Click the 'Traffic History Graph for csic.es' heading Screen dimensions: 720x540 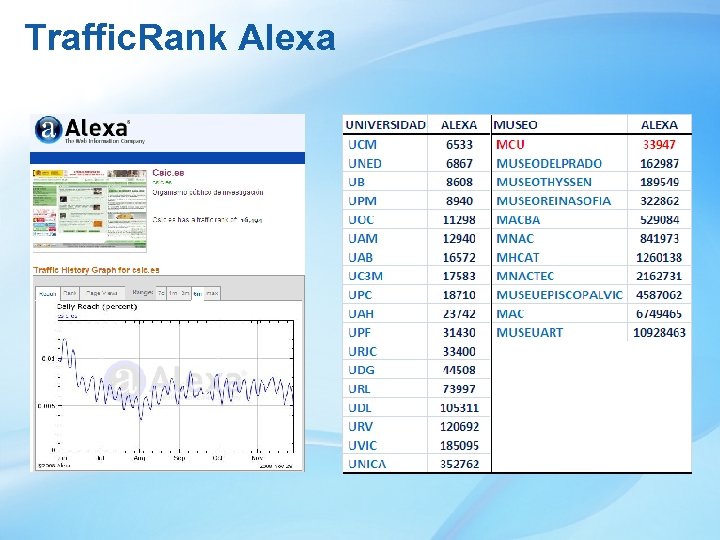point(96,270)
